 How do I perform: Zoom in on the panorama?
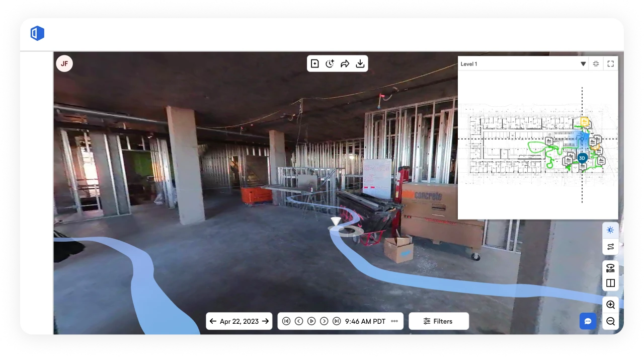pos(610,304)
